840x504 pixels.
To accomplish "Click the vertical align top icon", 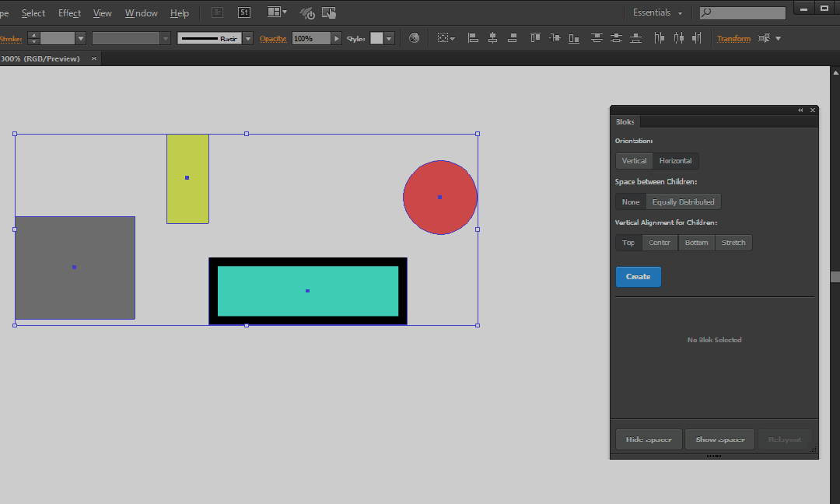I will [534, 38].
